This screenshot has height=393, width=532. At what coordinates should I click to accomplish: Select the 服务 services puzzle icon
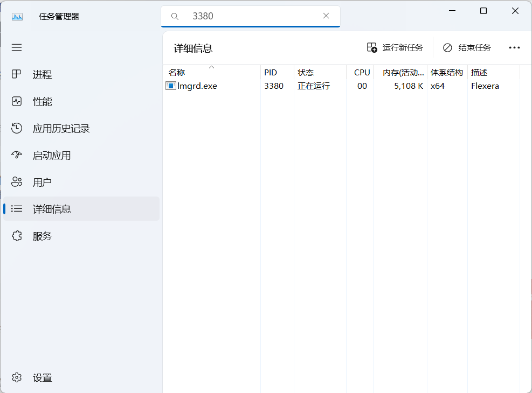17,236
